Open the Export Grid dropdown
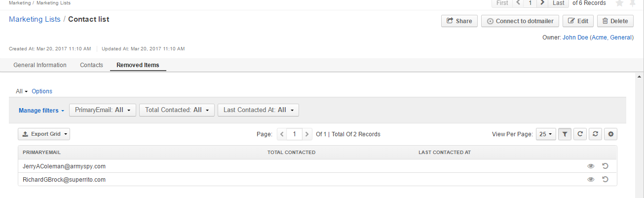The height and width of the screenshot is (198, 644). point(44,134)
